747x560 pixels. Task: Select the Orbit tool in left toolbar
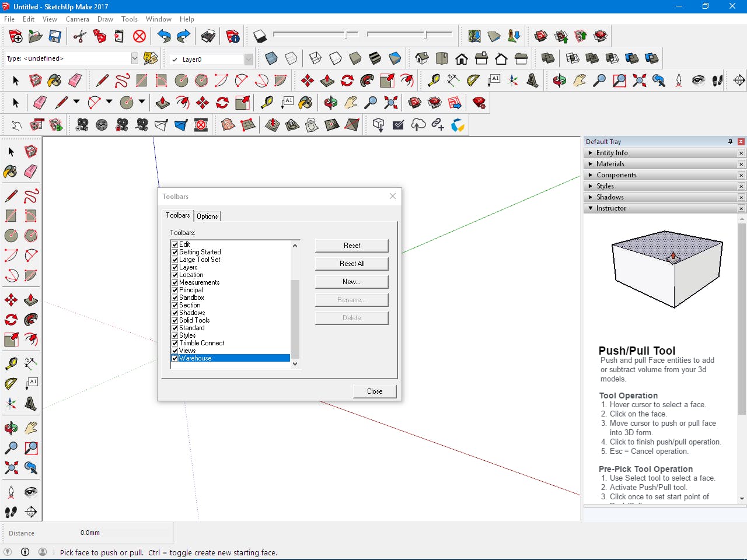coord(11,428)
